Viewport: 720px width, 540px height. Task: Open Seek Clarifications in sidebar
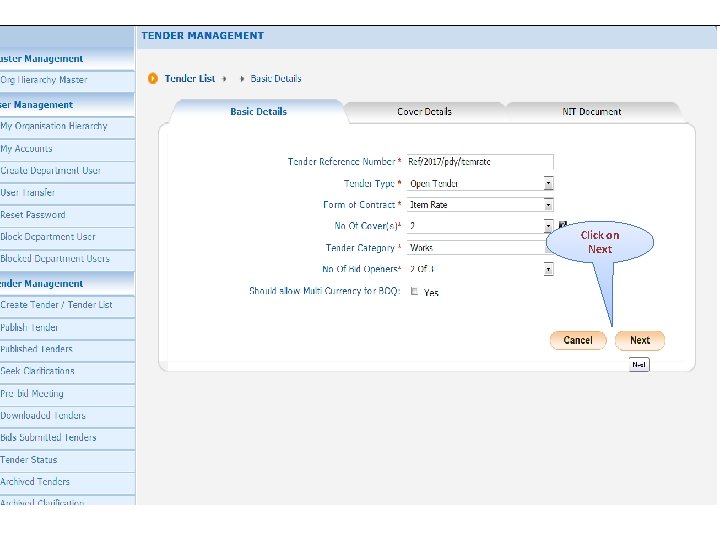[x=67, y=371]
